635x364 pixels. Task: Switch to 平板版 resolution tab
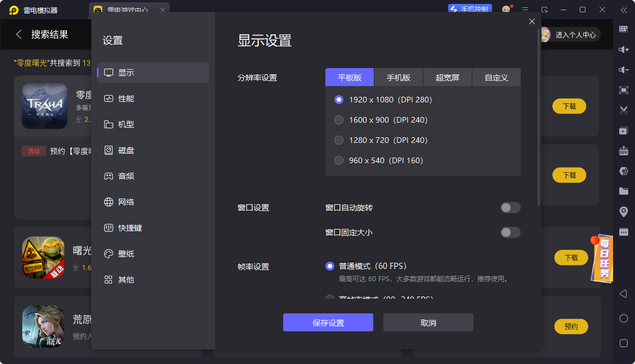click(x=350, y=77)
